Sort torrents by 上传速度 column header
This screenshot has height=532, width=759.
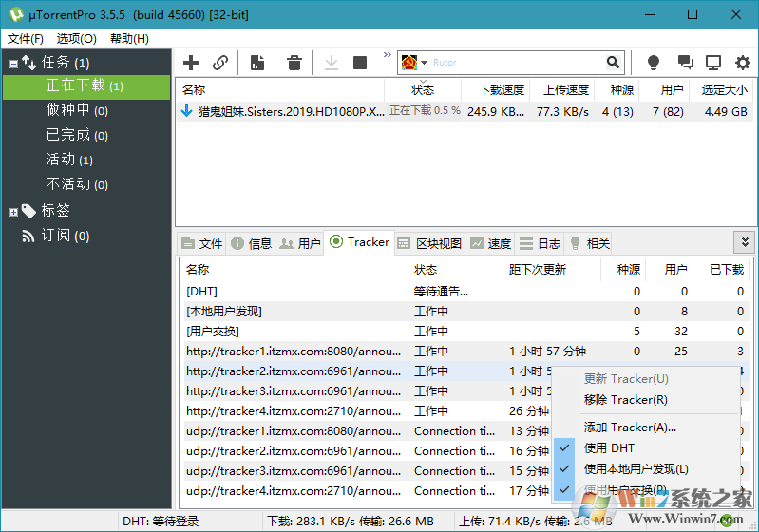[562, 90]
